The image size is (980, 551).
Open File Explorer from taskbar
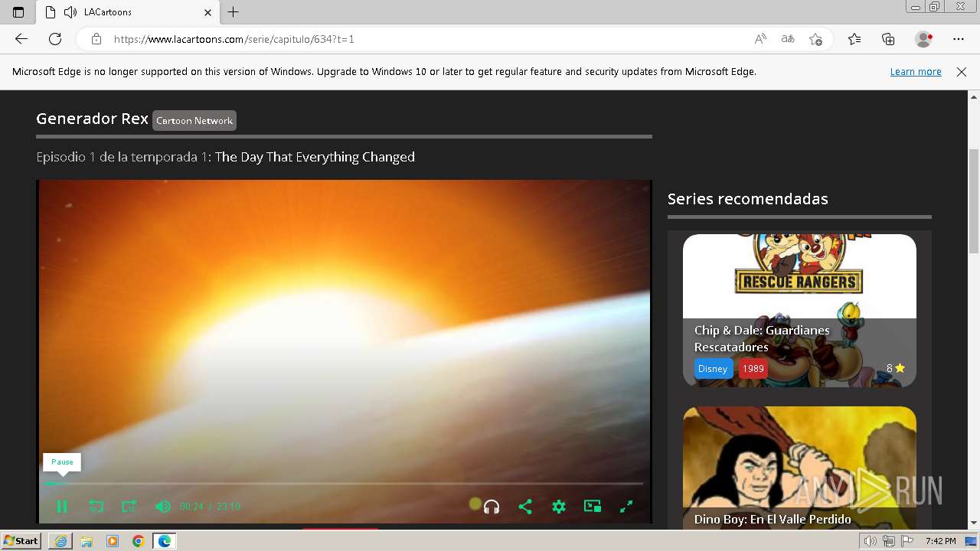pos(87,541)
